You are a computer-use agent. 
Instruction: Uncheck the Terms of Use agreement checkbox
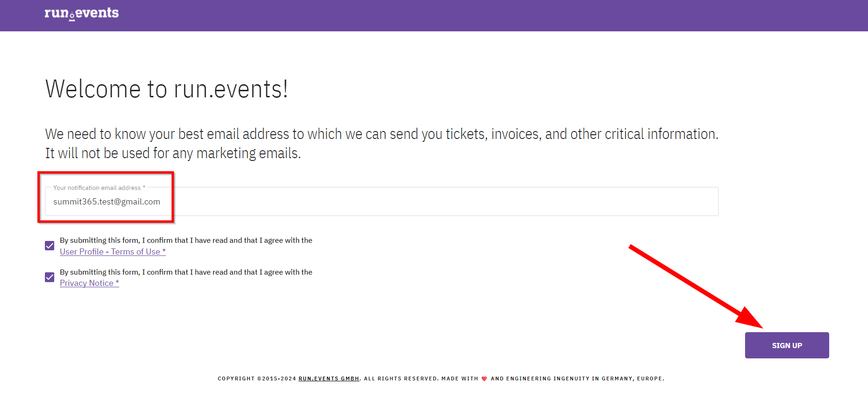pos(50,246)
